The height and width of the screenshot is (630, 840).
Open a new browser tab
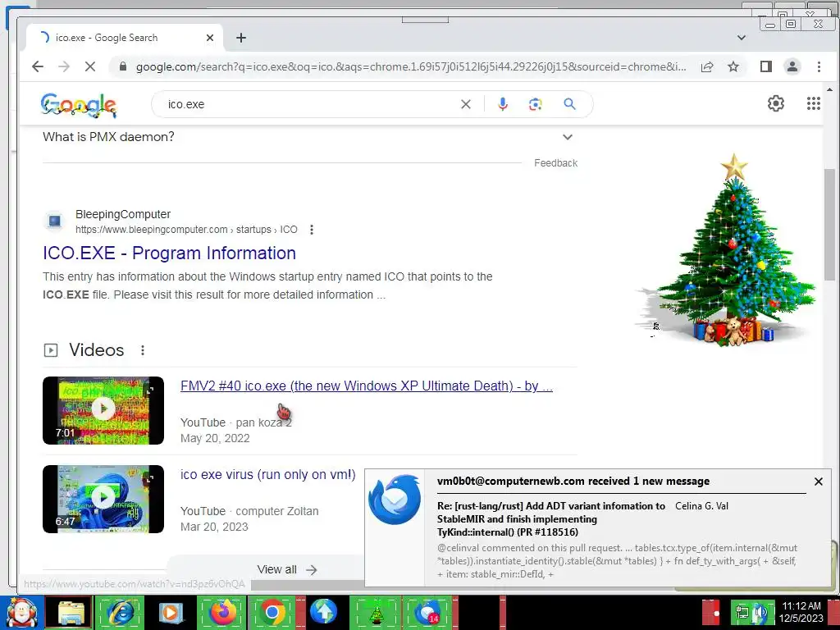(x=241, y=38)
